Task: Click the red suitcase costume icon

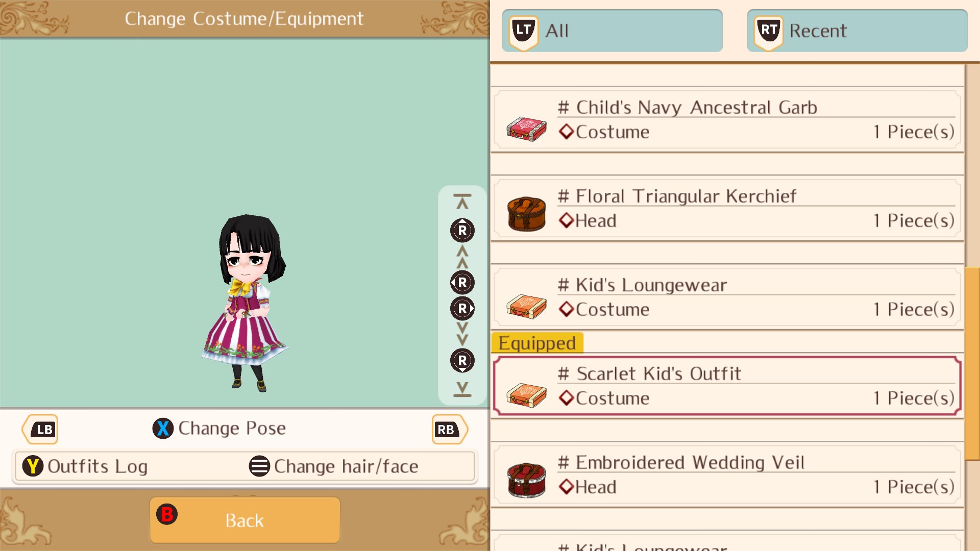Action: [x=526, y=129]
